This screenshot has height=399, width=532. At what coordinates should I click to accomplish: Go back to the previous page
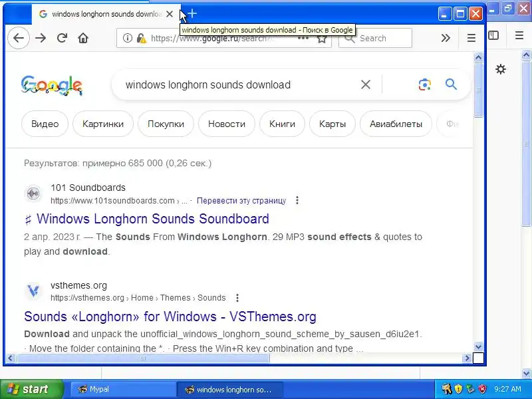point(19,38)
